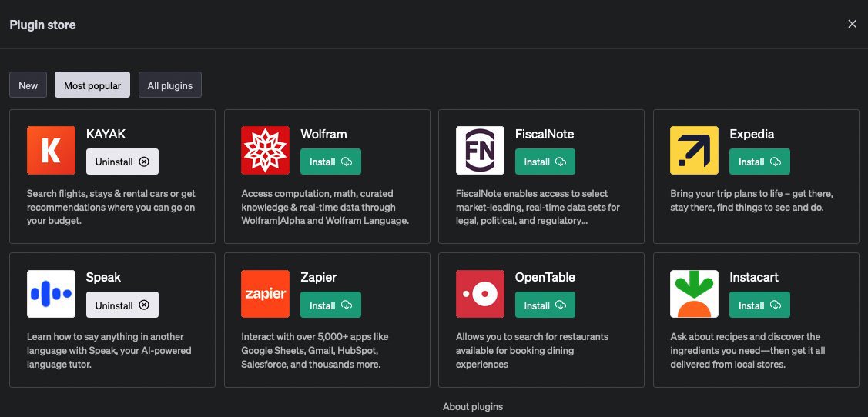Select the Most popular tab

92,85
